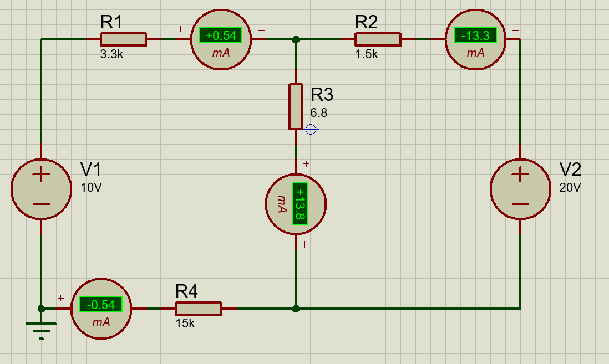Screen dimensions: 609x364
Task: Click the ammeter displaying -0.54 mA
Action: point(101,307)
